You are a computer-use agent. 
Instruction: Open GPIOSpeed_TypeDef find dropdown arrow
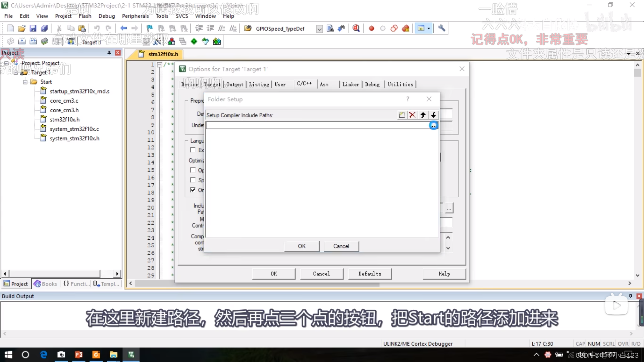click(319, 29)
